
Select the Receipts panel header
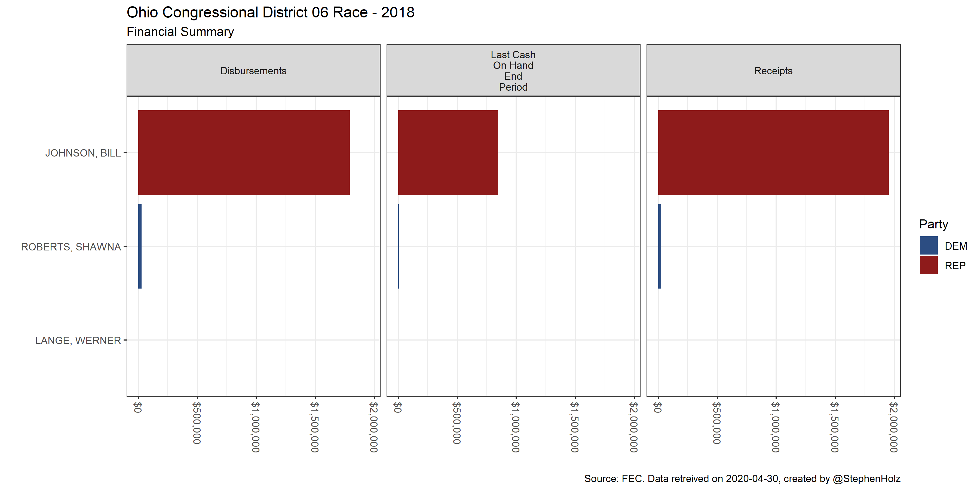(x=773, y=71)
